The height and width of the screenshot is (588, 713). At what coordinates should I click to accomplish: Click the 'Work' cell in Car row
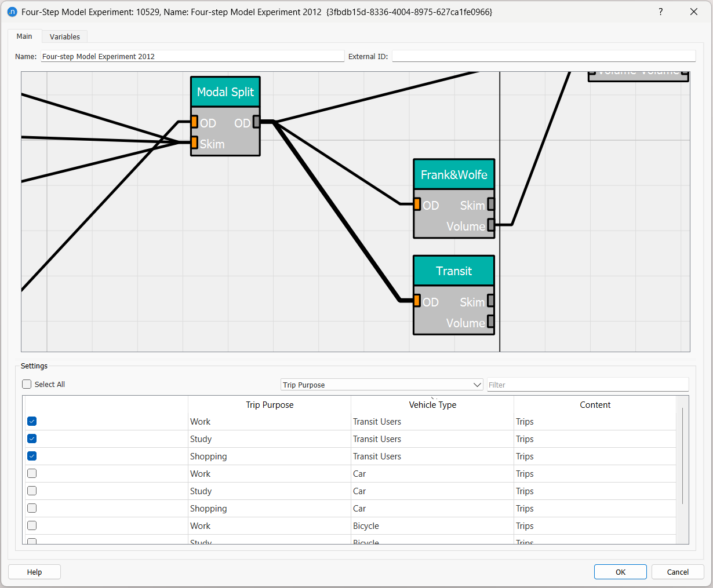click(270, 474)
